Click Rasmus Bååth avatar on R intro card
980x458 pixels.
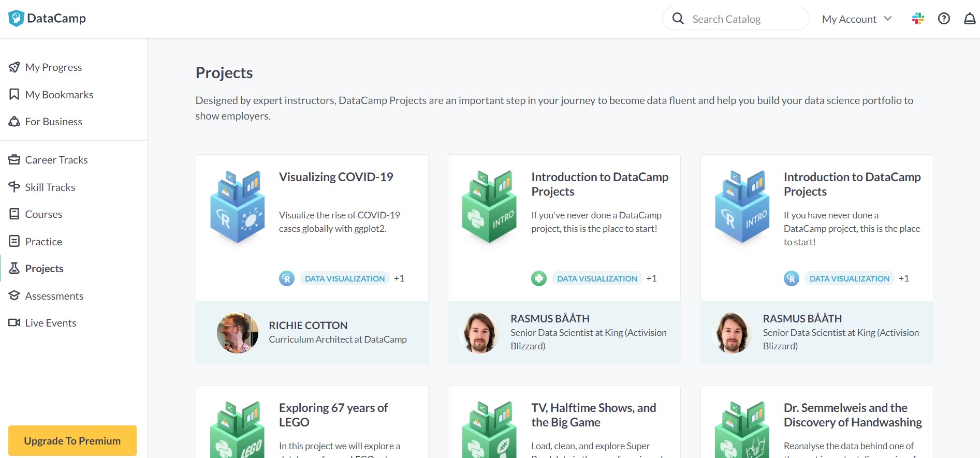(732, 333)
